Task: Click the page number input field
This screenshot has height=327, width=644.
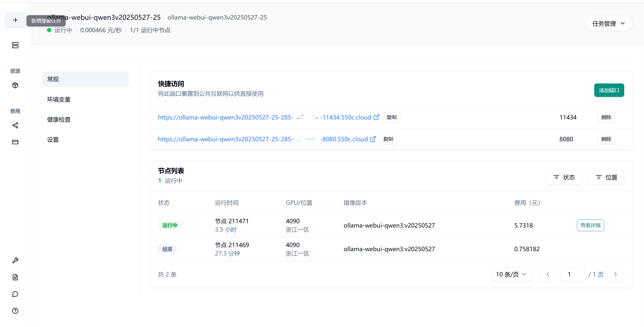Action: point(572,274)
